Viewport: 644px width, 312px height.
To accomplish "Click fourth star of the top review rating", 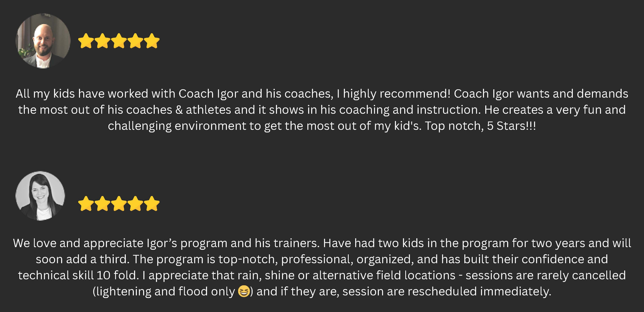I will [135, 41].
